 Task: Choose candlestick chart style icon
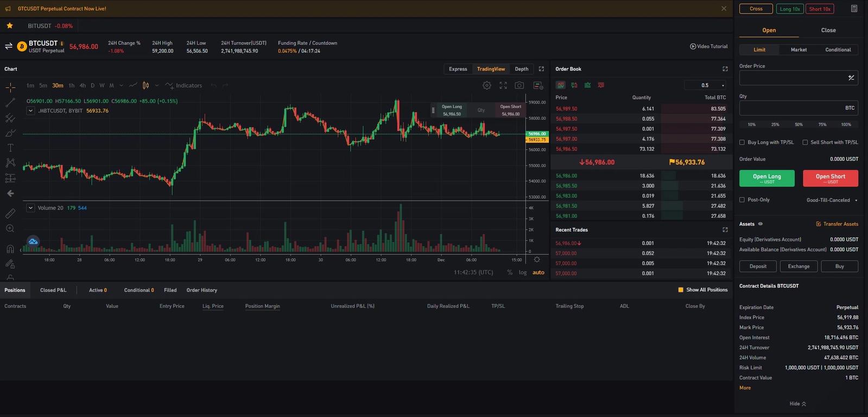pos(145,85)
